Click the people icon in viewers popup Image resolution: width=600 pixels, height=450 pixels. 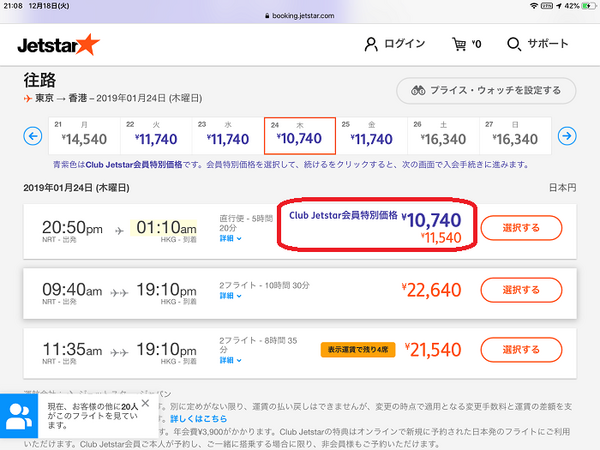click(x=19, y=416)
